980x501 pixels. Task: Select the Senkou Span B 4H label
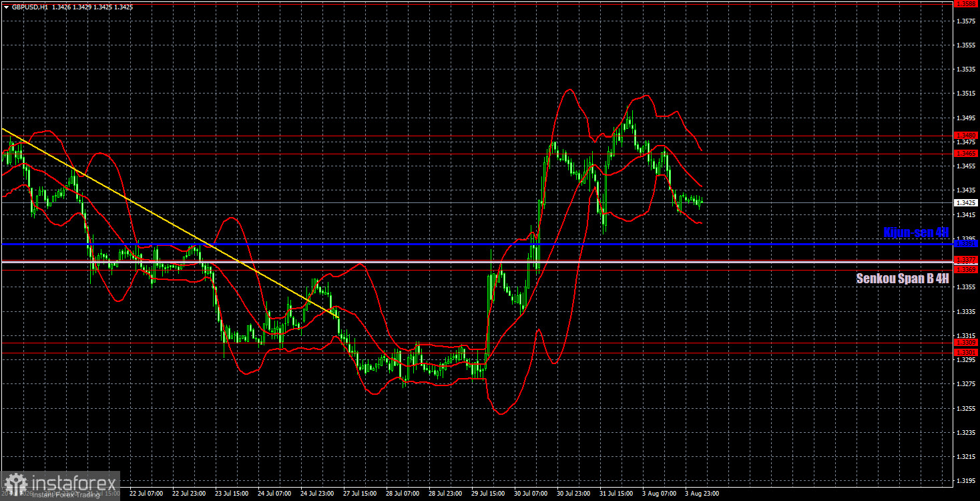[x=903, y=279]
